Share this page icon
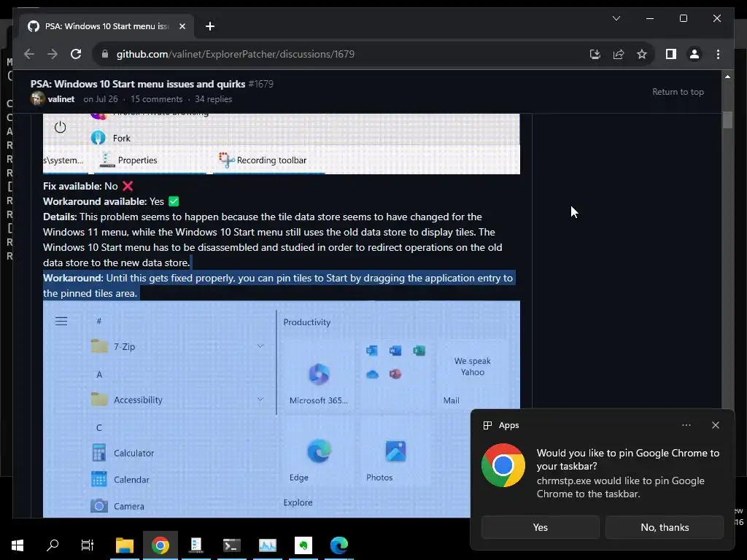 pos(619,54)
